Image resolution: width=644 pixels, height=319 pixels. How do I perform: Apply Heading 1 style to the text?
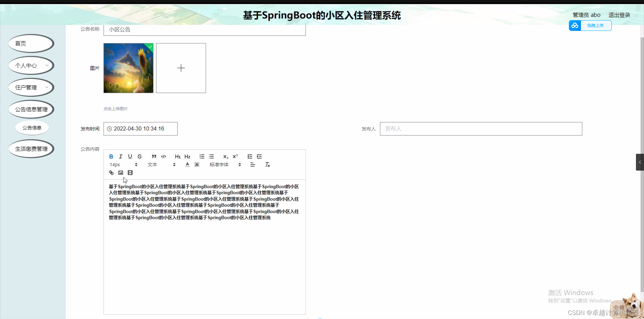tap(178, 156)
